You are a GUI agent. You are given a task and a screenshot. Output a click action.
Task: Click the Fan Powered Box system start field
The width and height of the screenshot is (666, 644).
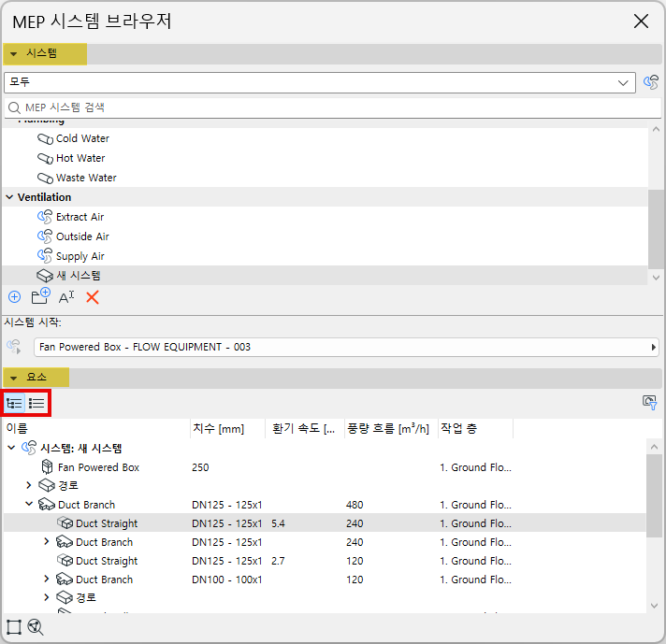point(346,348)
